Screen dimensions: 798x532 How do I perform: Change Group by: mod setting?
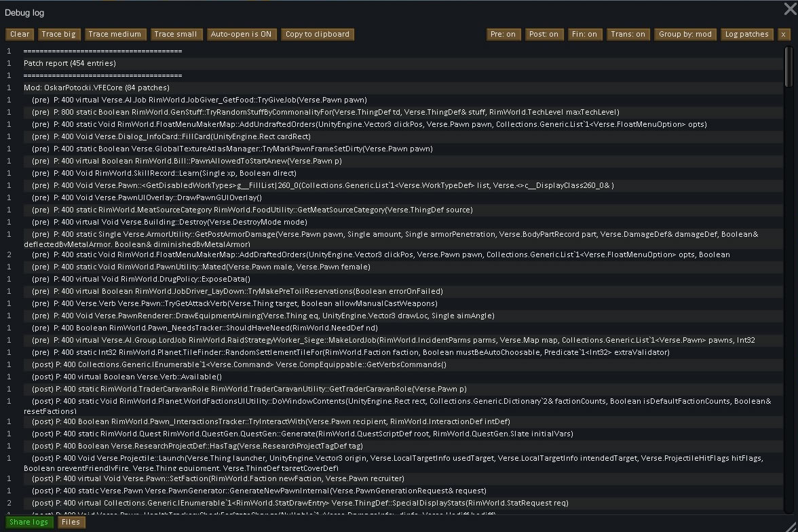685,34
